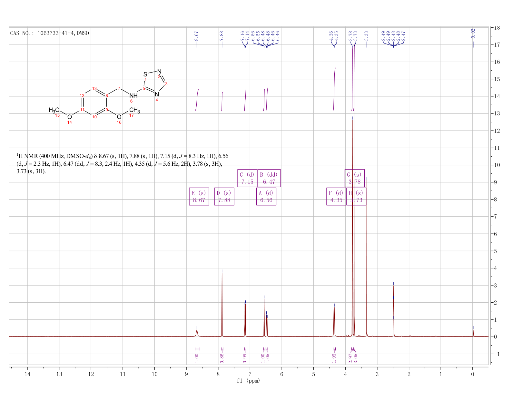532x411 pixels.
Task: Click the 3.33 water peak label
Action: pos(367,36)
